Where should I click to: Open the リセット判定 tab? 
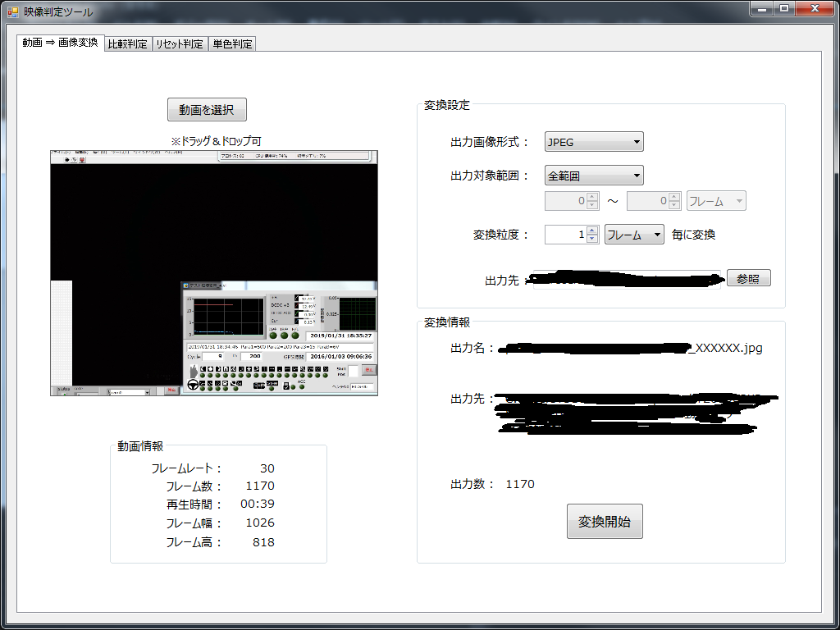click(180, 44)
